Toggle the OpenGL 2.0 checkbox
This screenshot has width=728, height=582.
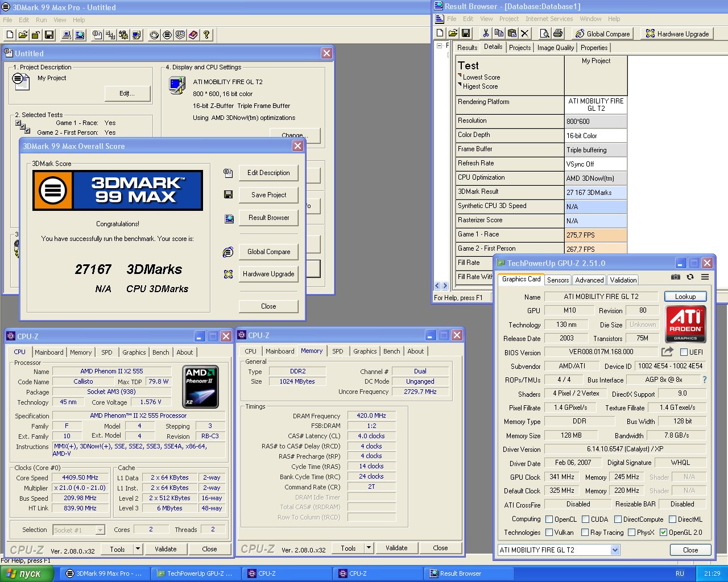click(663, 533)
